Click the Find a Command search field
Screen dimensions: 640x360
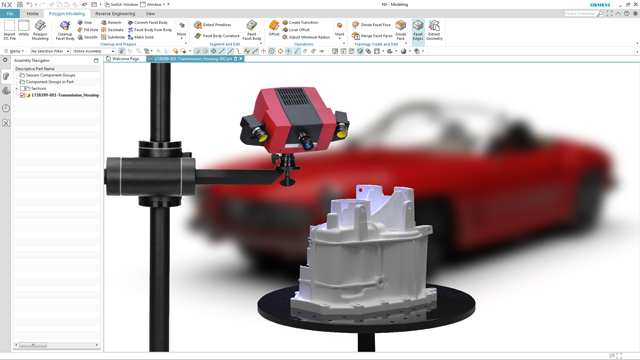(580, 13)
